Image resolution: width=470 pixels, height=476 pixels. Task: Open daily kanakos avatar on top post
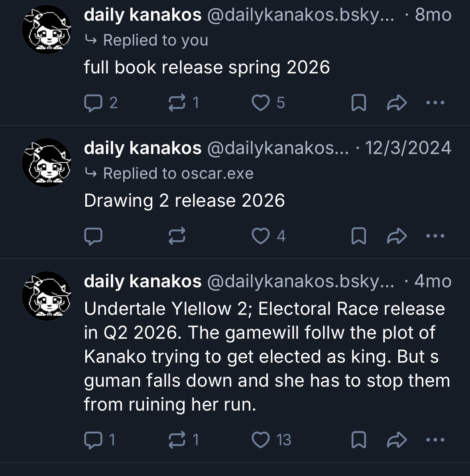pos(46,30)
